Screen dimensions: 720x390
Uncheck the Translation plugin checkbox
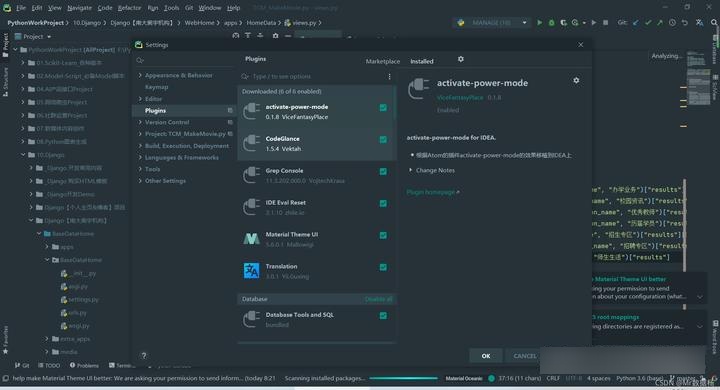(383, 267)
